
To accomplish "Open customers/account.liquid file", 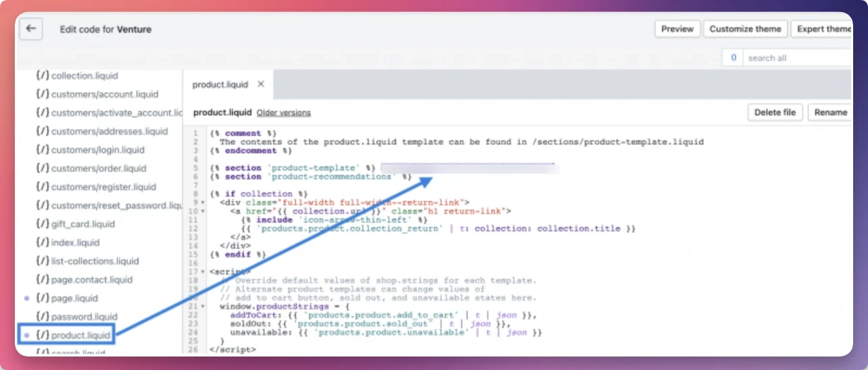I will click(105, 95).
